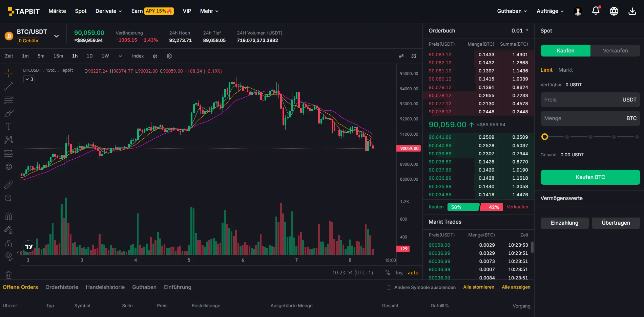Open the Derivate dropdown menu

[108, 11]
